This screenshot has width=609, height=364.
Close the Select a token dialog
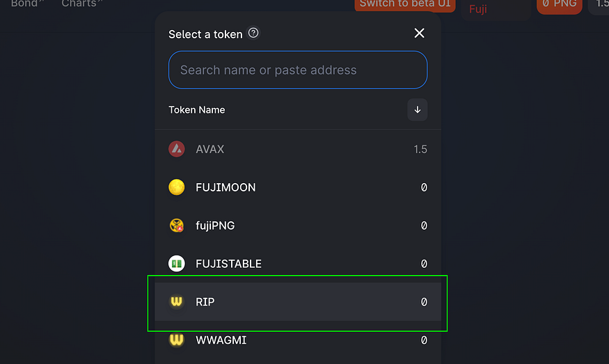click(419, 33)
